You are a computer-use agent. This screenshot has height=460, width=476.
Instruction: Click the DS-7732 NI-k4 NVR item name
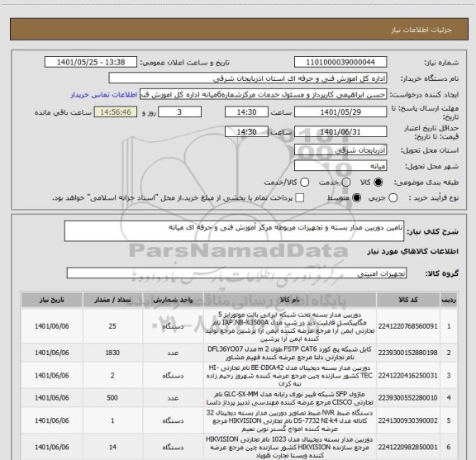[x=289, y=420]
